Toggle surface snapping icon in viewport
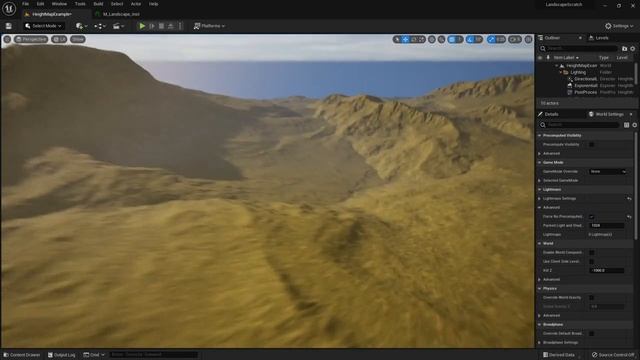 [x=442, y=39]
